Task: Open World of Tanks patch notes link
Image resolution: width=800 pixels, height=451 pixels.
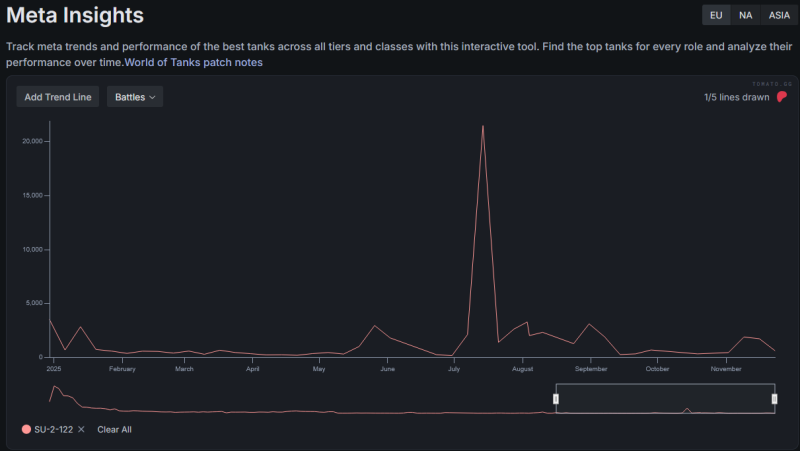Action: point(193,62)
